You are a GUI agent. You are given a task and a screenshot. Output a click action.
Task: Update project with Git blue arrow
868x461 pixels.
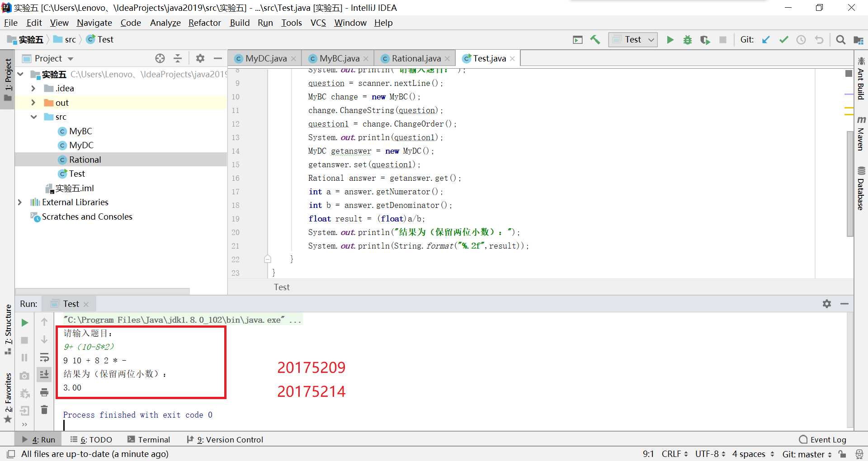coord(766,40)
